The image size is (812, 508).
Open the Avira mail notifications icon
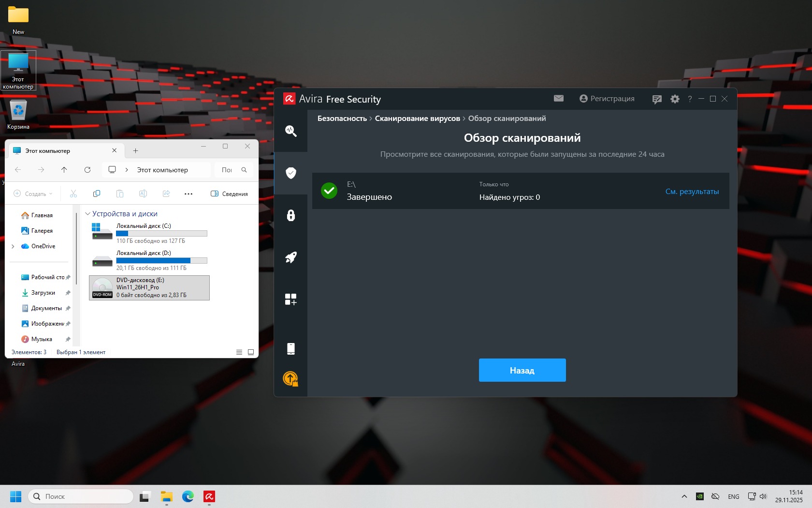coord(559,99)
